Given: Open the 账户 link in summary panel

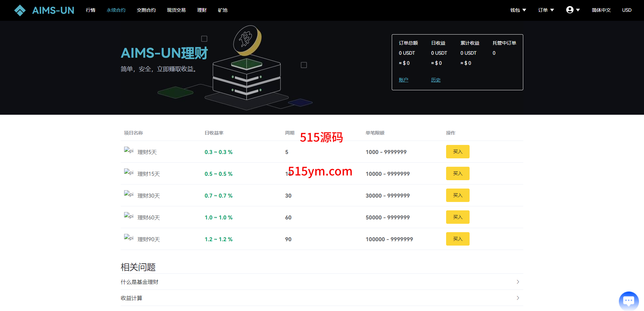Looking at the screenshot, I should pos(404,80).
